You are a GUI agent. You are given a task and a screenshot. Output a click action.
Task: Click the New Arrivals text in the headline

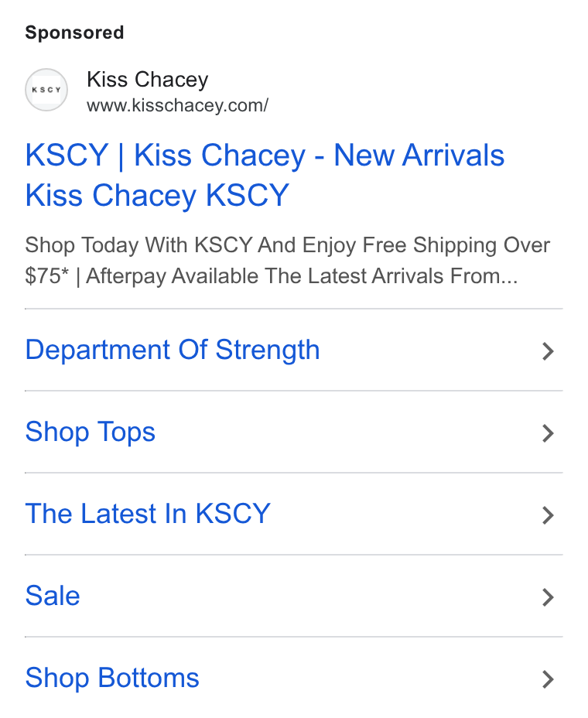point(419,156)
